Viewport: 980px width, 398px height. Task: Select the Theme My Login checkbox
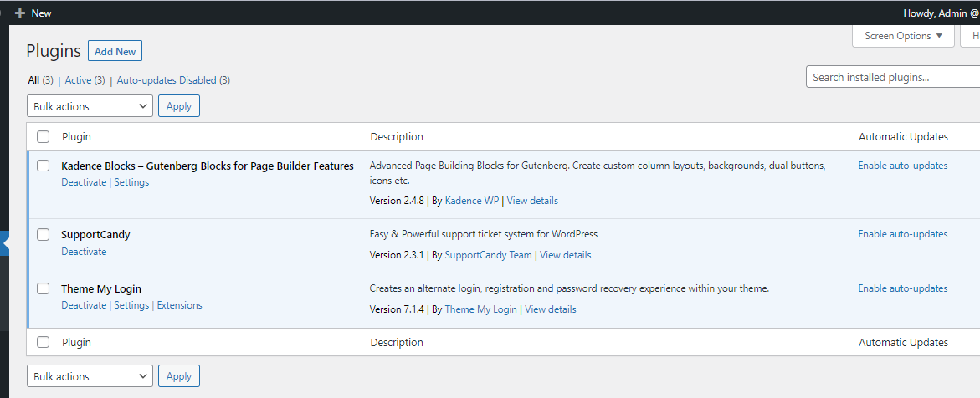44,288
